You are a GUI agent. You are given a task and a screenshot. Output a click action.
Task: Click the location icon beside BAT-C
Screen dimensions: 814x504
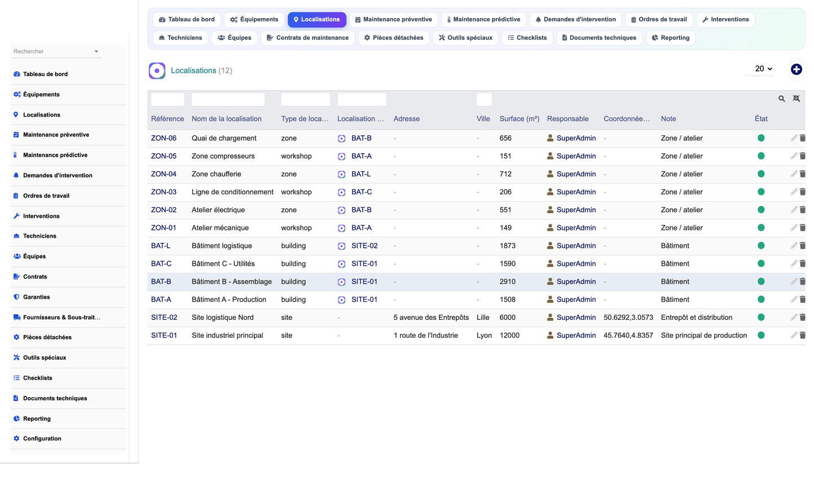pyautogui.click(x=341, y=193)
